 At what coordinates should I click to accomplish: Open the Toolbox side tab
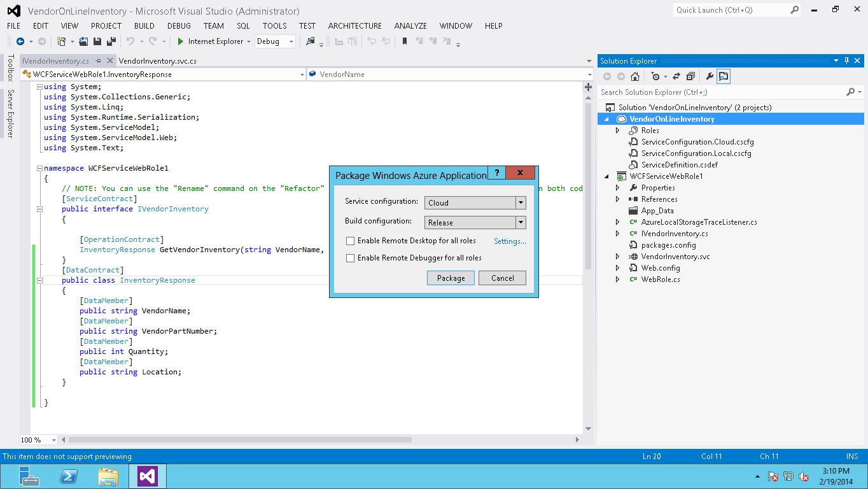point(10,68)
